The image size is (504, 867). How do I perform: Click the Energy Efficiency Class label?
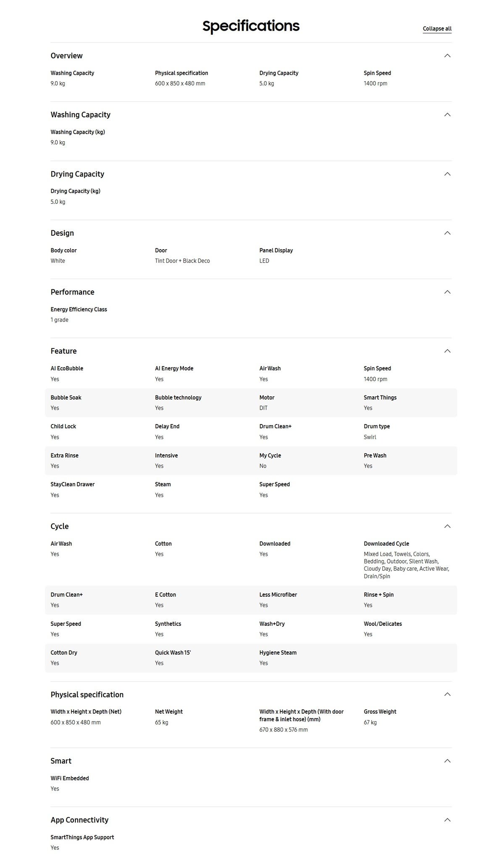(x=79, y=309)
